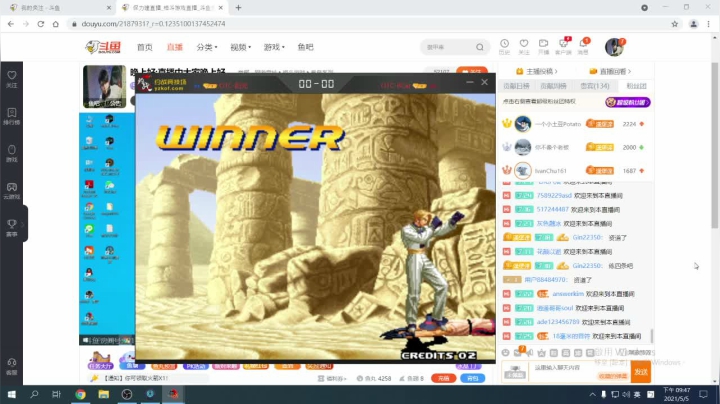
Task: Click username ade123456789 in chat
Action: [x=558, y=322]
